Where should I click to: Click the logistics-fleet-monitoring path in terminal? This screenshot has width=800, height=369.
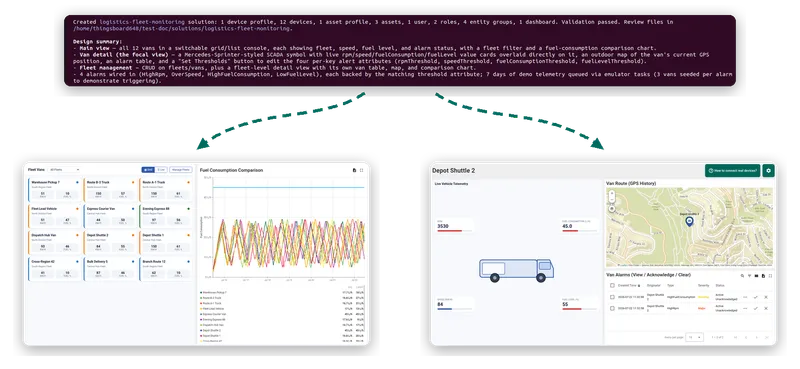pos(181,29)
